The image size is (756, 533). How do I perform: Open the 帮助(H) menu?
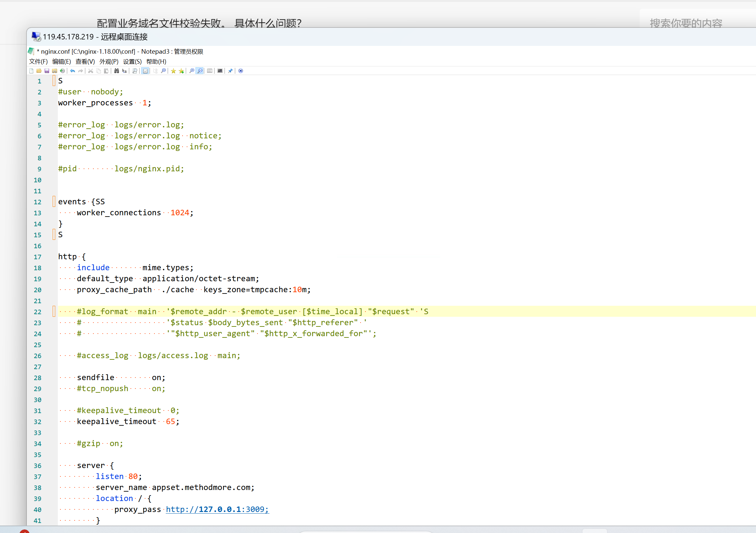tap(156, 62)
